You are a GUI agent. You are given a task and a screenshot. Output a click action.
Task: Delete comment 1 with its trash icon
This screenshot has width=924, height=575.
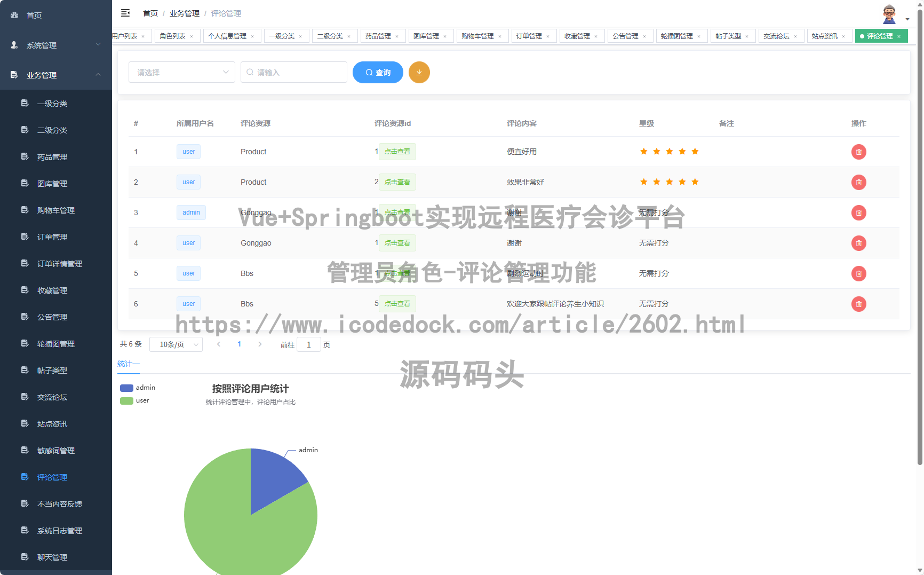coord(859,152)
